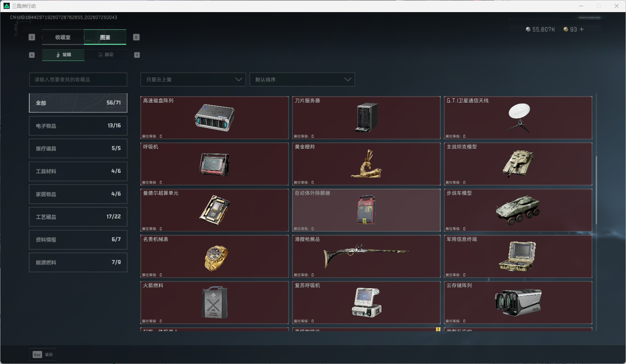
Task: Select the blade server icon
Action: (366, 118)
